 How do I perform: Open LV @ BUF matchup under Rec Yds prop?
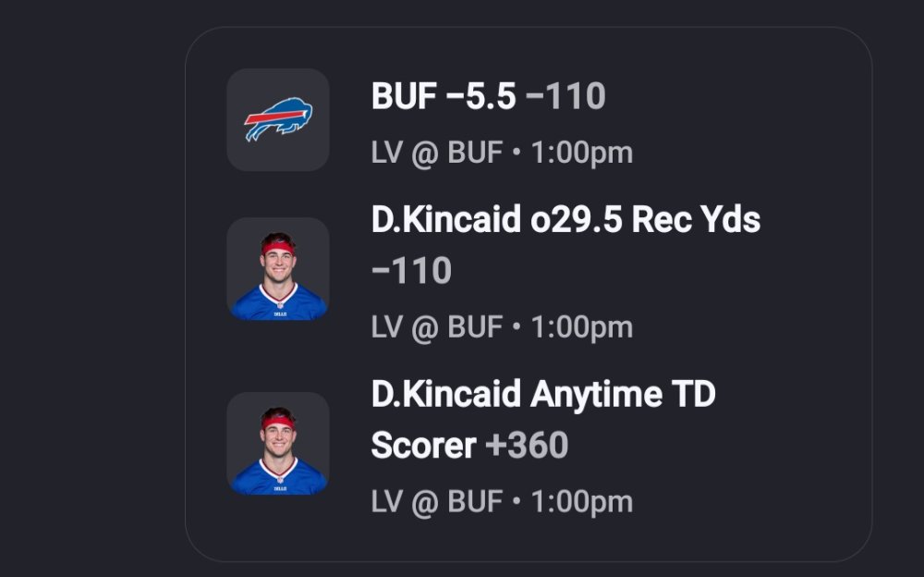(437, 327)
